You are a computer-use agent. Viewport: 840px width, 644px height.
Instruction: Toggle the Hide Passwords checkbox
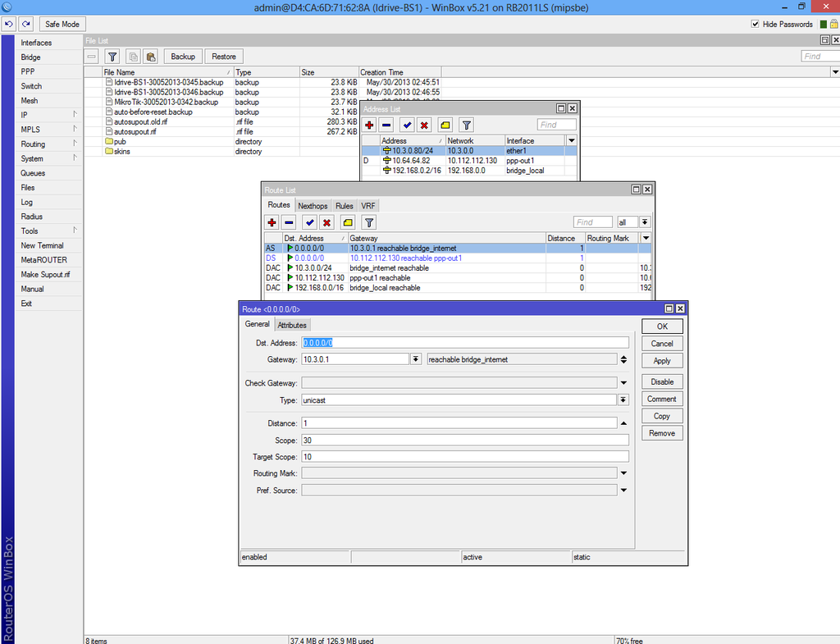756,25
